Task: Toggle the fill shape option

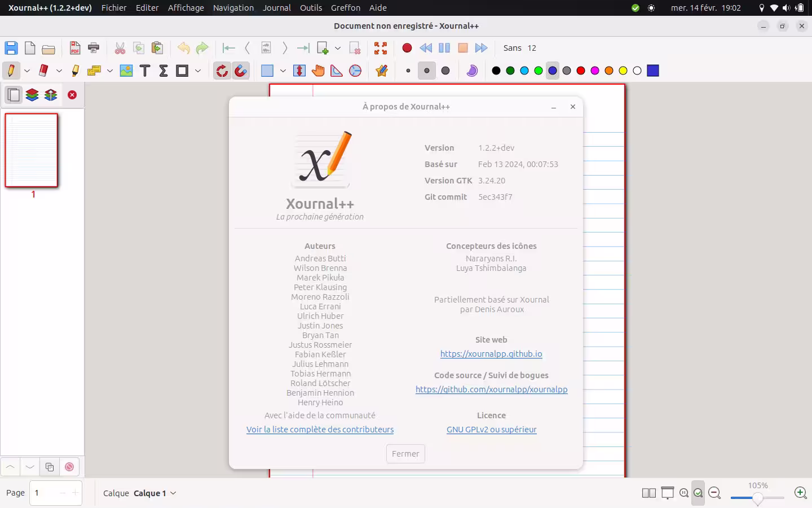Action: [472, 71]
